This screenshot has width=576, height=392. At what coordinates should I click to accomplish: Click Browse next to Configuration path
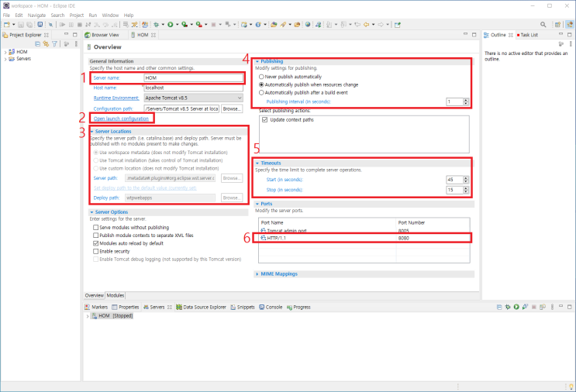click(x=232, y=108)
